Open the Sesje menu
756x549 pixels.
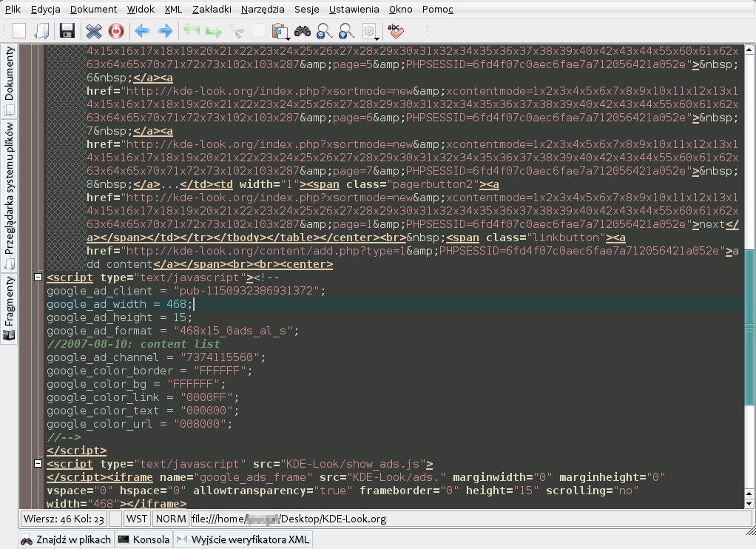(x=307, y=9)
